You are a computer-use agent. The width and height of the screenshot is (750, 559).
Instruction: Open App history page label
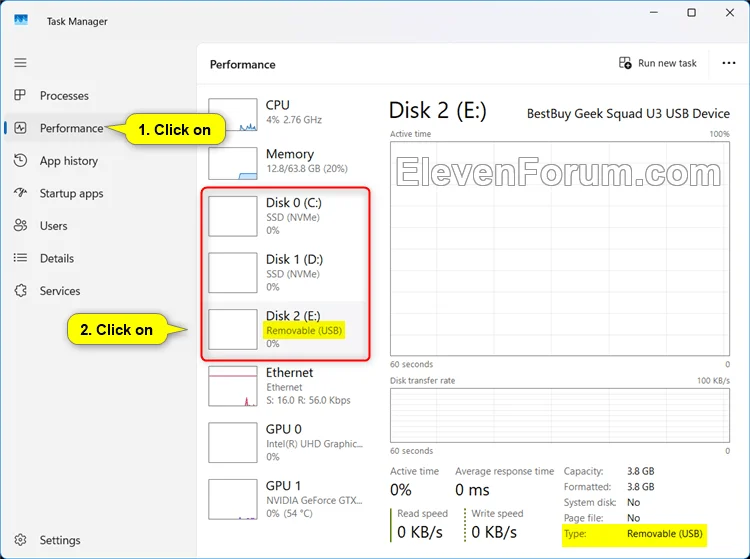coord(69,161)
